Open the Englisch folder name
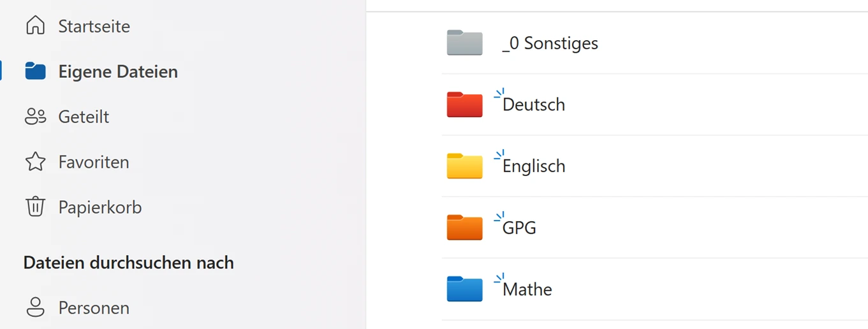The height and width of the screenshot is (329, 868). tap(534, 166)
